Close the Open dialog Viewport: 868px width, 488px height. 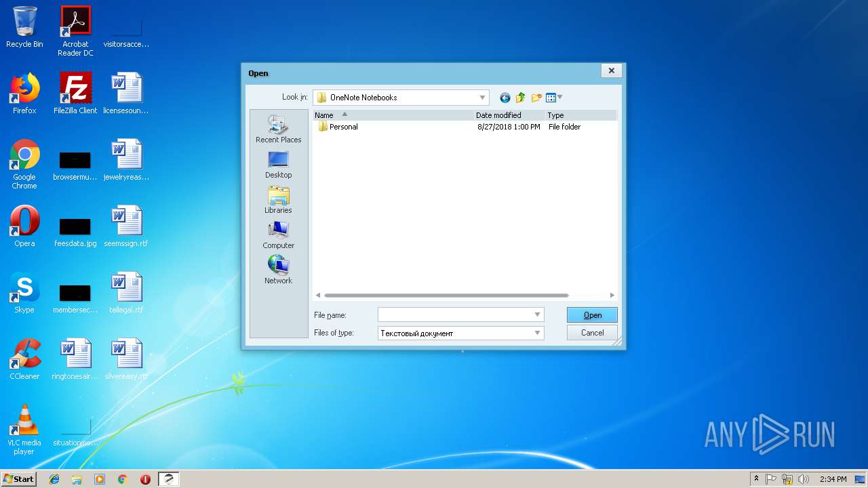[x=611, y=70]
